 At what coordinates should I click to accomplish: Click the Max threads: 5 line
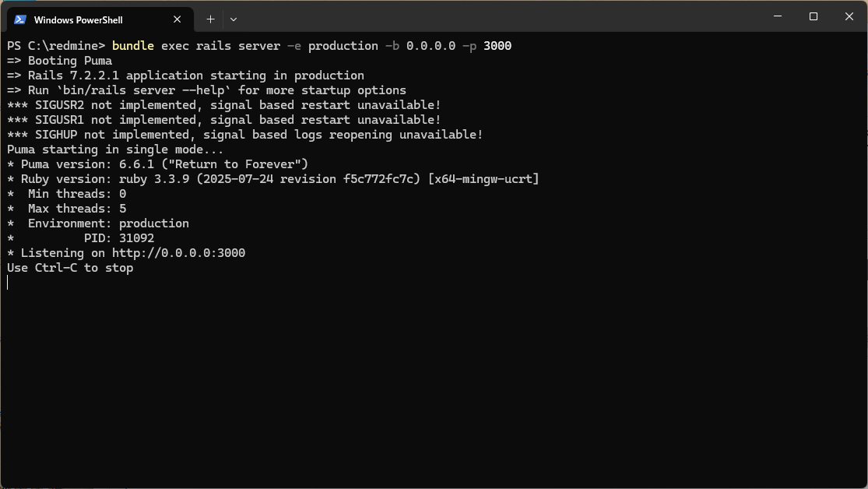66,208
